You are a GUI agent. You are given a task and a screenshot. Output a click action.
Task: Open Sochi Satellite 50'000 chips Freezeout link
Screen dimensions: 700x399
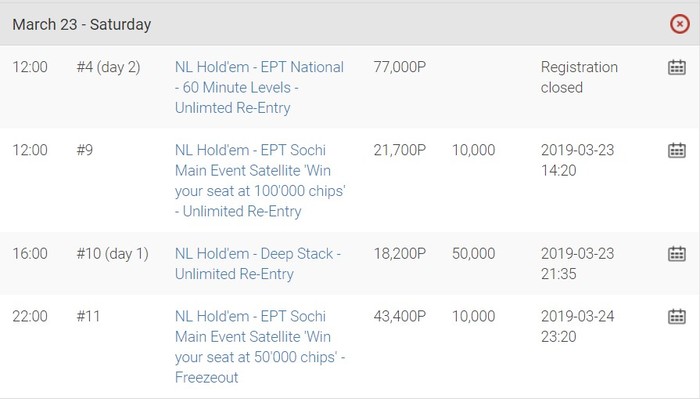click(x=260, y=347)
